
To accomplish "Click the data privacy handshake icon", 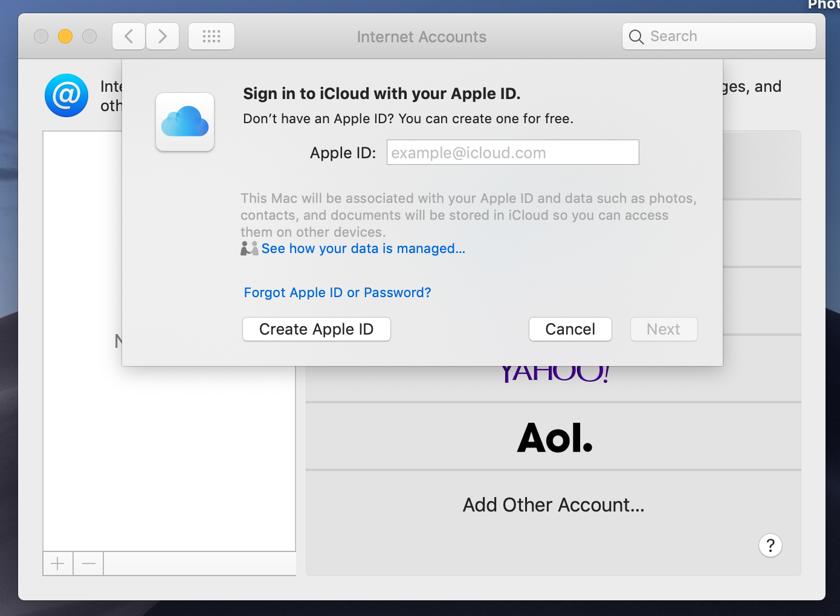I will click(249, 248).
